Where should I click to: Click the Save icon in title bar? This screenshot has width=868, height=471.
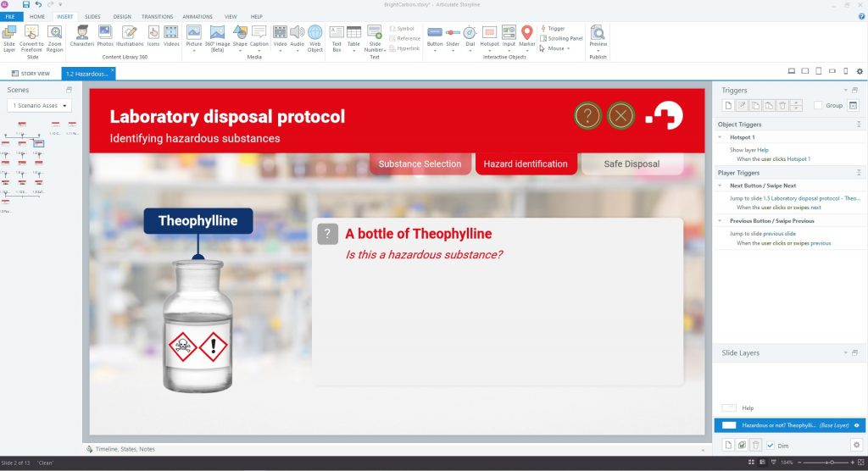coord(26,4)
